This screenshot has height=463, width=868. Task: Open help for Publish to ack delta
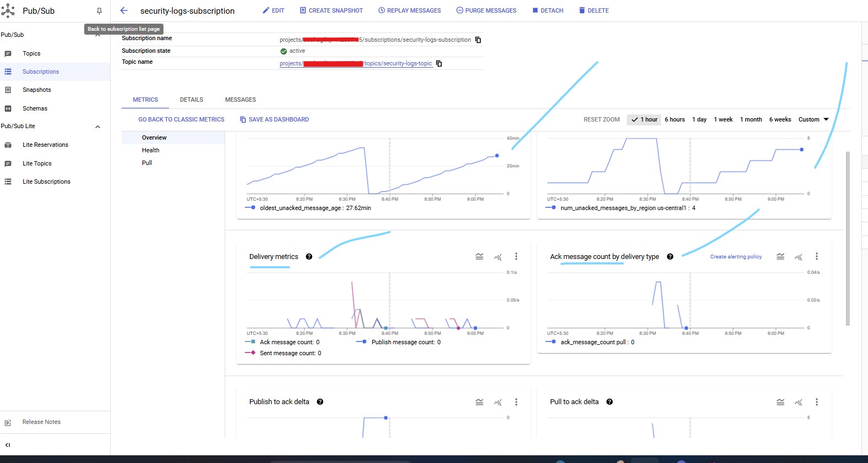click(x=320, y=402)
